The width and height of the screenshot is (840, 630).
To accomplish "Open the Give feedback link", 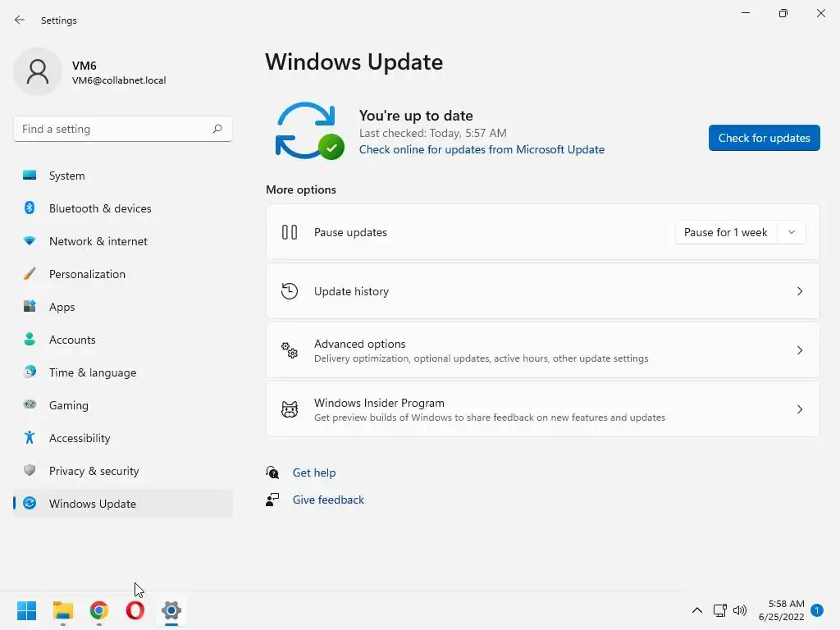I will click(328, 500).
